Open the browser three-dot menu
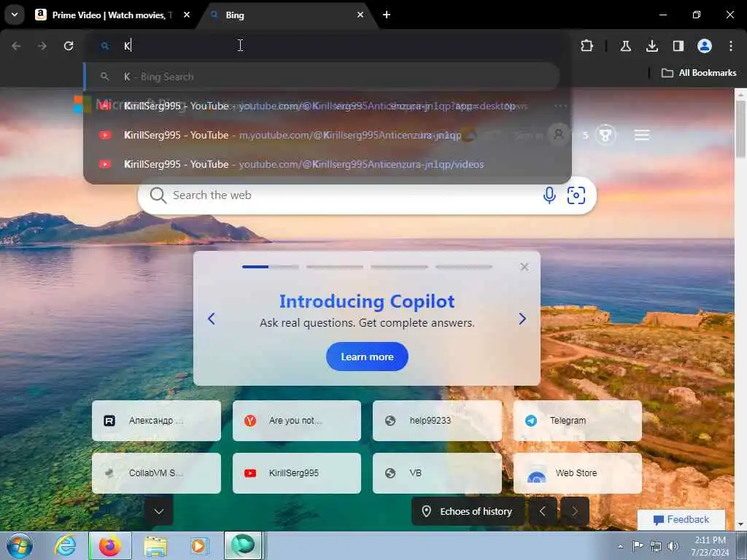 click(730, 46)
